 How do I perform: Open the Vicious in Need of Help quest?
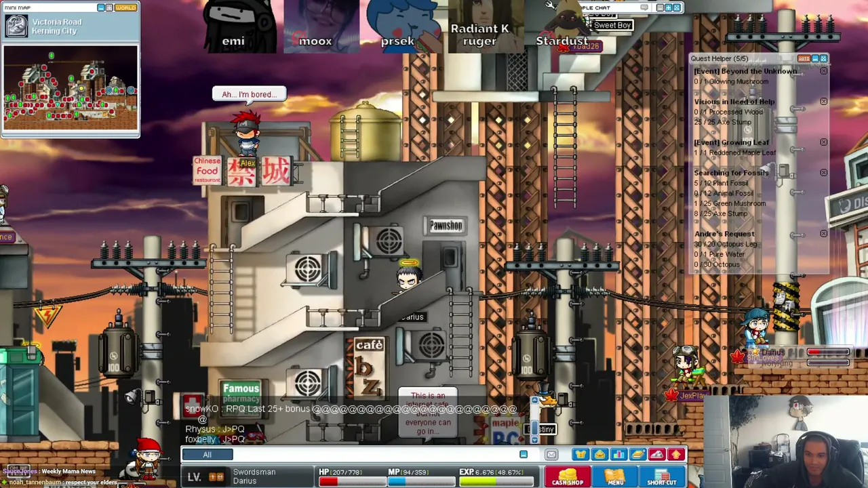[x=734, y=102]
